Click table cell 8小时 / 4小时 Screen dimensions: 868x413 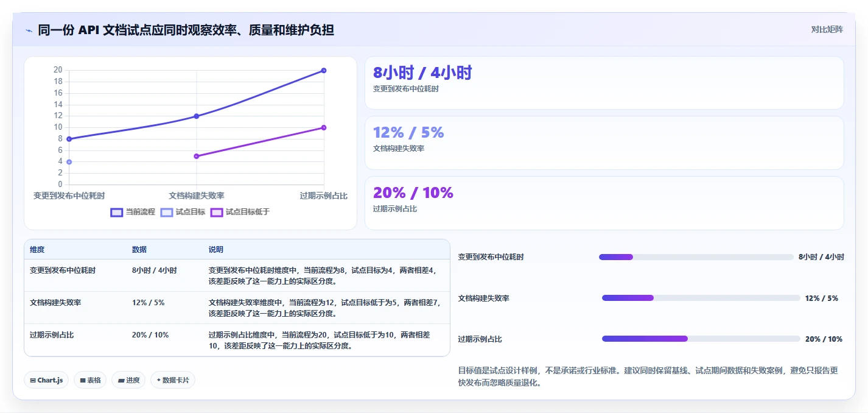coord(154,270)
